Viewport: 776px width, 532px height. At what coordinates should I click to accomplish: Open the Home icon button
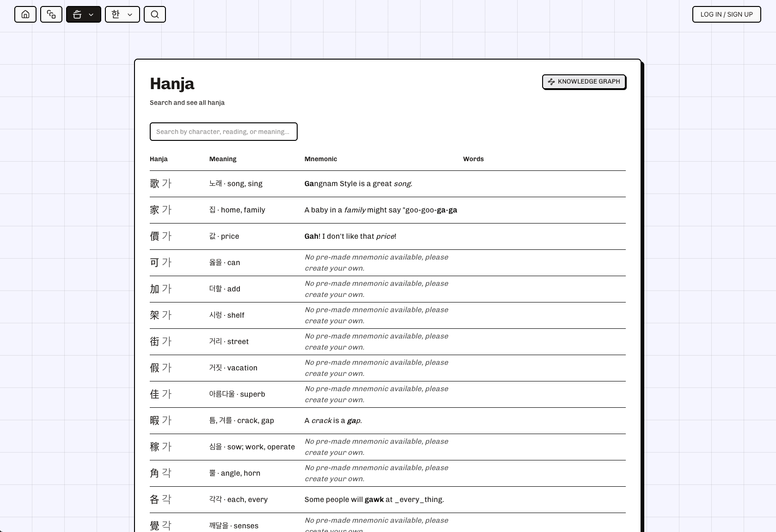coord(25,14)
